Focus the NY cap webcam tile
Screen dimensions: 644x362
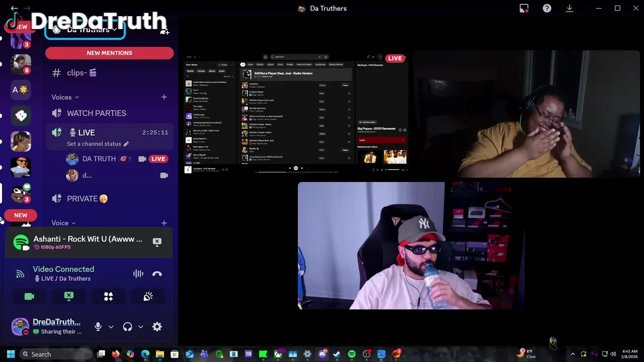click(x=412, y=246)
